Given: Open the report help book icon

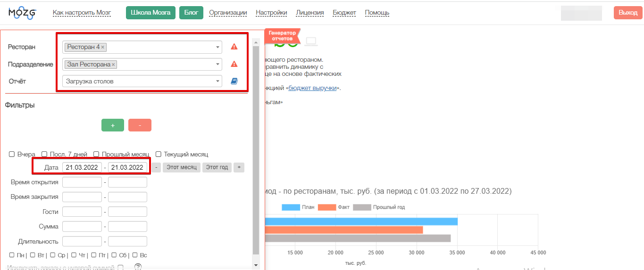Looking at the screenshot, I should [x=234, y=82].
